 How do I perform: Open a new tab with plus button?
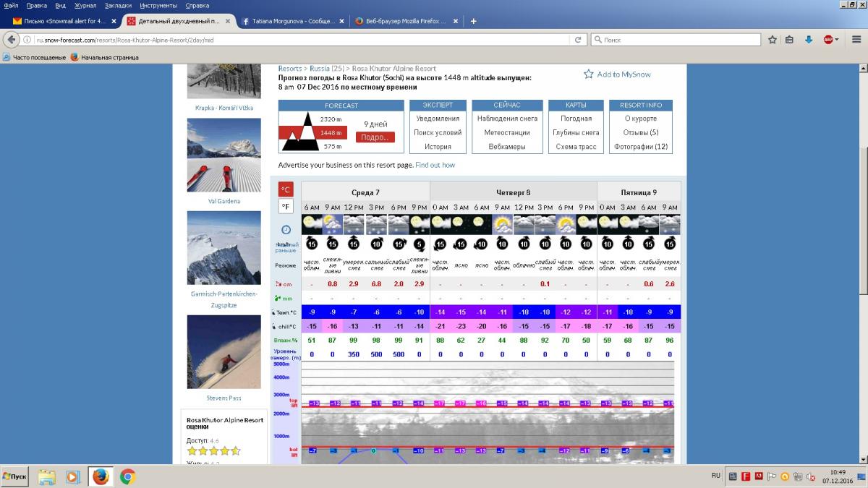[473, 21]
